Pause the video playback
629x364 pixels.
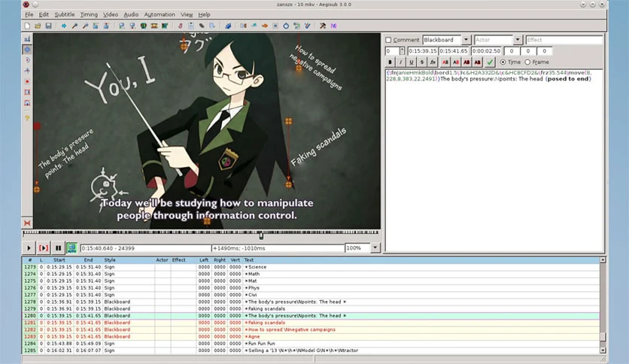58,248
